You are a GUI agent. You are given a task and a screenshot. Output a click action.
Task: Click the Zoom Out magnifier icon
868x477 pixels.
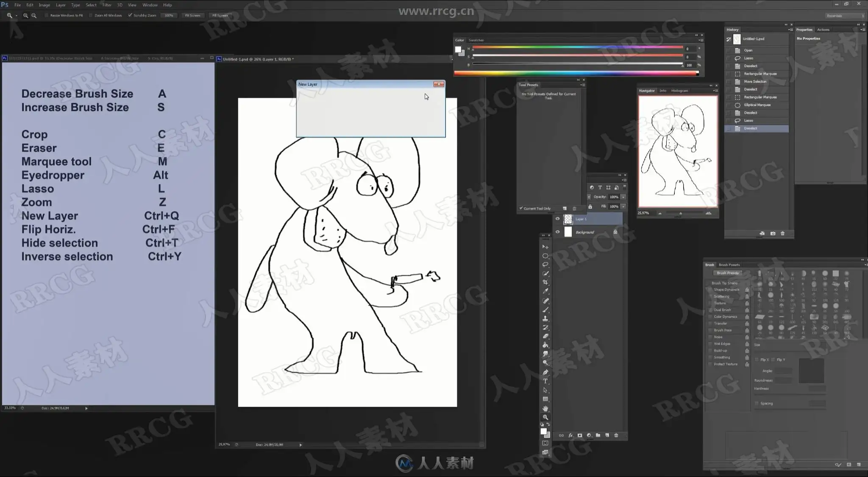point(34,15)
